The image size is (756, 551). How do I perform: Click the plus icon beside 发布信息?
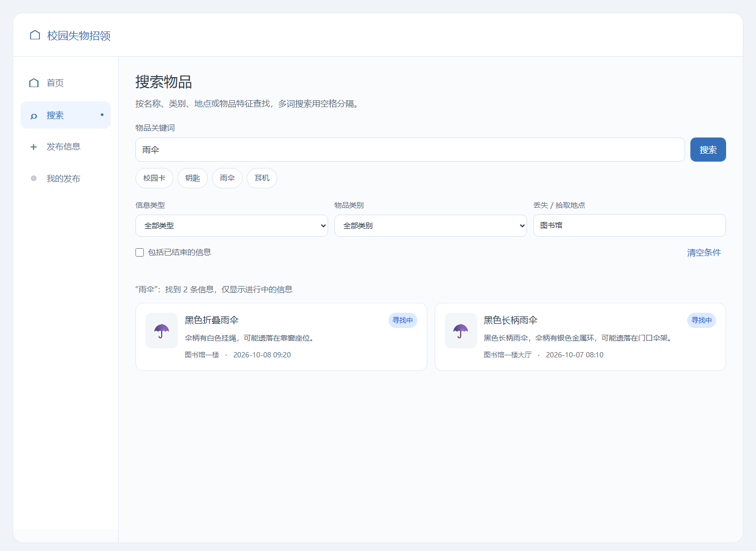[34, 147]
